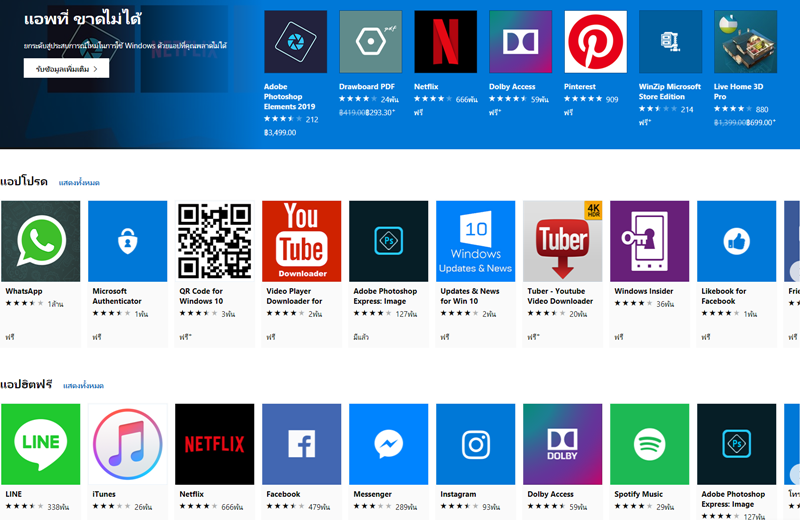
Task: Open Likebook for Facebook tile
Action: pyautogui.click(x=737, y=241)
